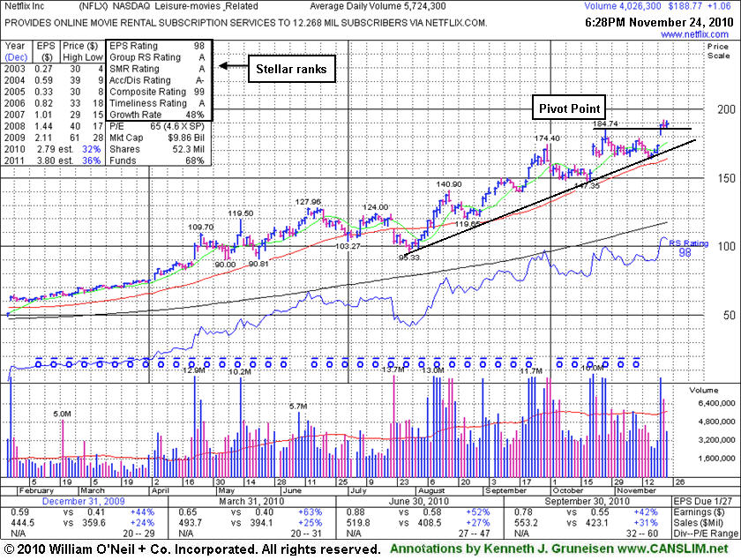The image size is (741, 560).
Task: Click the 32% growth estimate for 2010
Action: click(x=91, y=149)
